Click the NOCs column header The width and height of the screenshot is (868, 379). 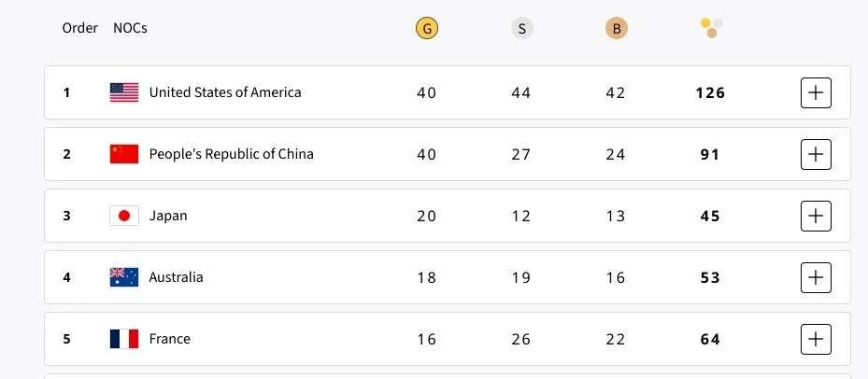pyautogui.click(x=130, y=28)
